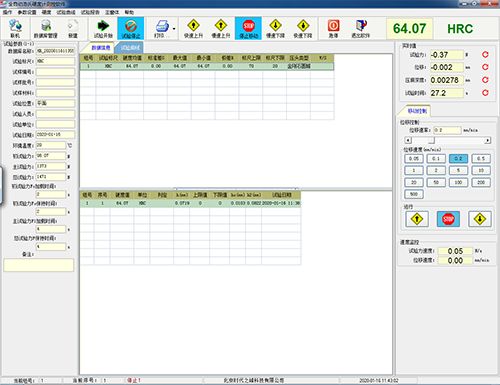Select the 500 mm/min speed button

tap(414, 194)
